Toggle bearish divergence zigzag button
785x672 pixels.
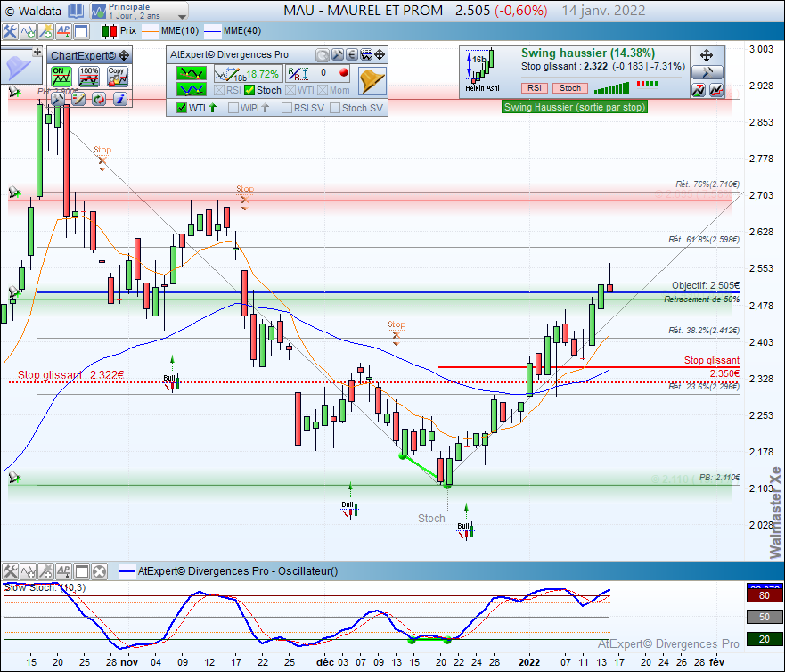[192, 74]
